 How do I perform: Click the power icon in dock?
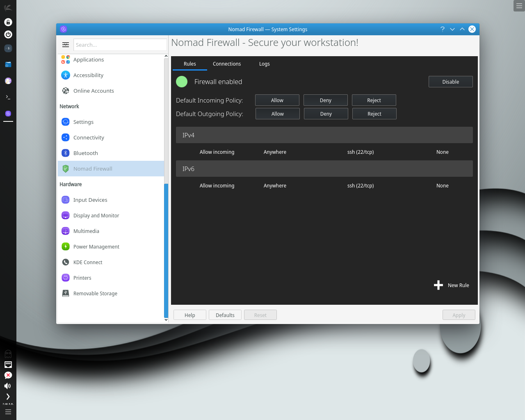8,34
